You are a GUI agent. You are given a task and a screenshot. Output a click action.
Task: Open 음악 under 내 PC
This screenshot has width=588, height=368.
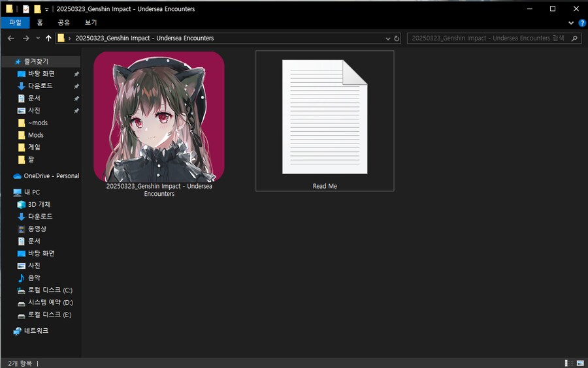34,278
